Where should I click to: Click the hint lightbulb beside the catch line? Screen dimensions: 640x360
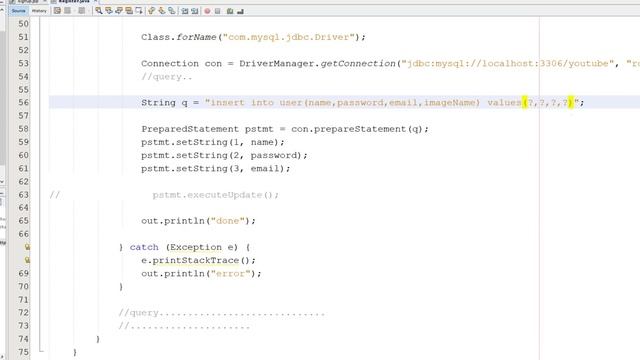(x=27, y=247)
